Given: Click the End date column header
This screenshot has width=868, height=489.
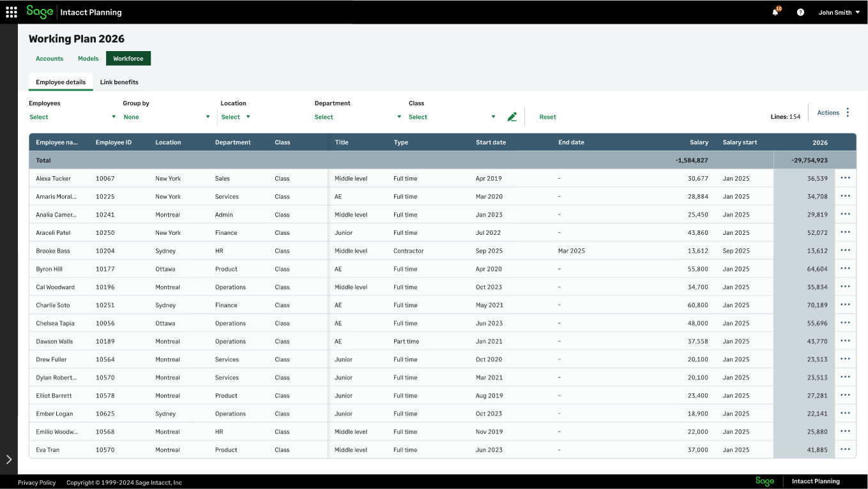Looking at the screenshot, I should [571, 142].
